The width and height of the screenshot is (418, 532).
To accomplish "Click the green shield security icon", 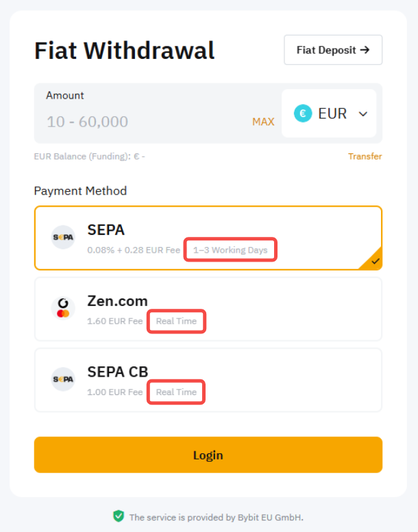I will (119, 516).
